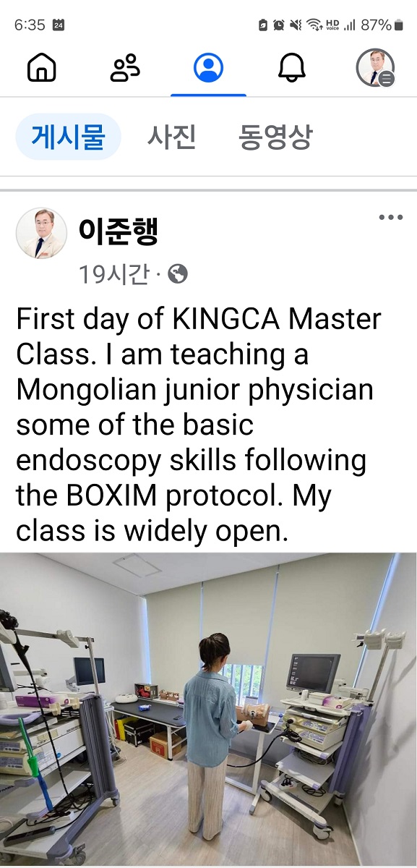
Task: Open the endoscopy training room photo
Action: [208, 709]
